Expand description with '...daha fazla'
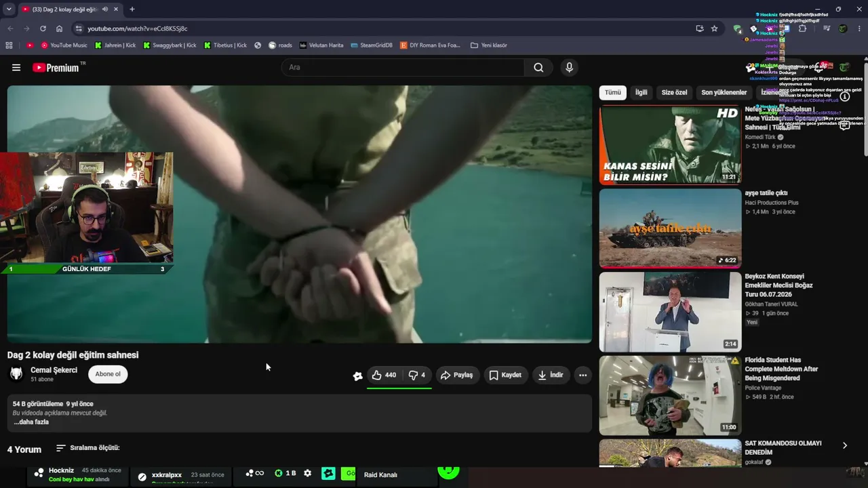 [31, 422]
